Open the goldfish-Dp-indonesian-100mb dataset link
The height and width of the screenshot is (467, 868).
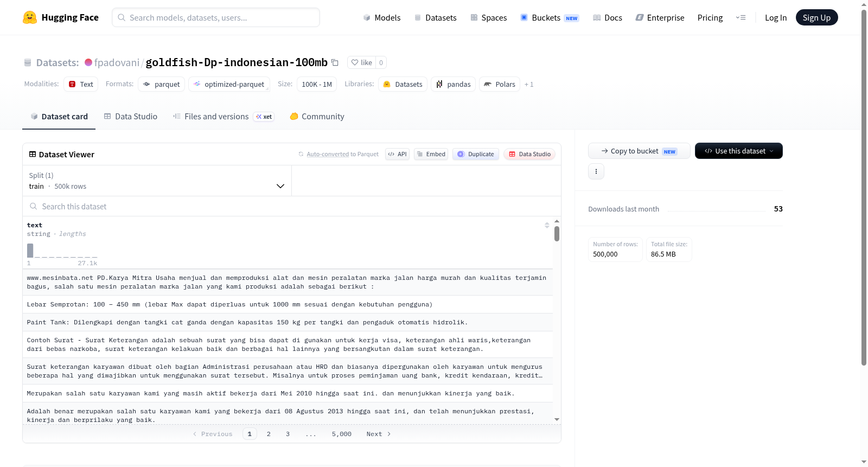click(237, 62)
